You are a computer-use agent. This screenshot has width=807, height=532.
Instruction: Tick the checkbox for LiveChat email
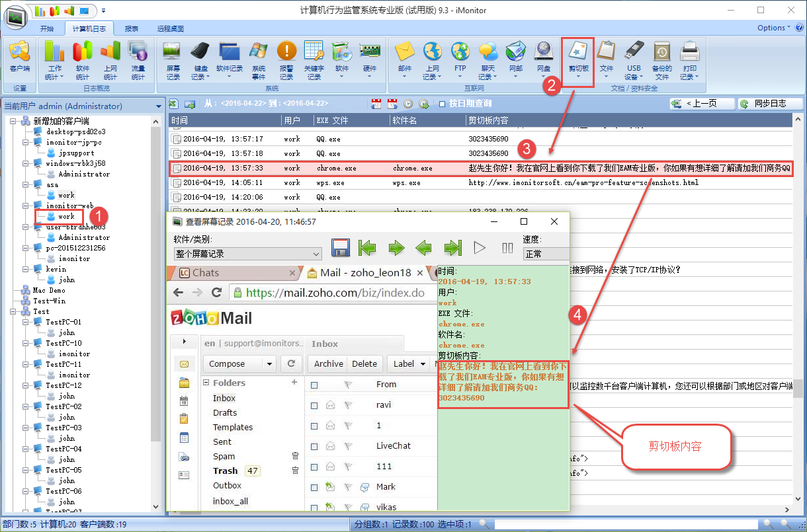click(x=314, y=446)
